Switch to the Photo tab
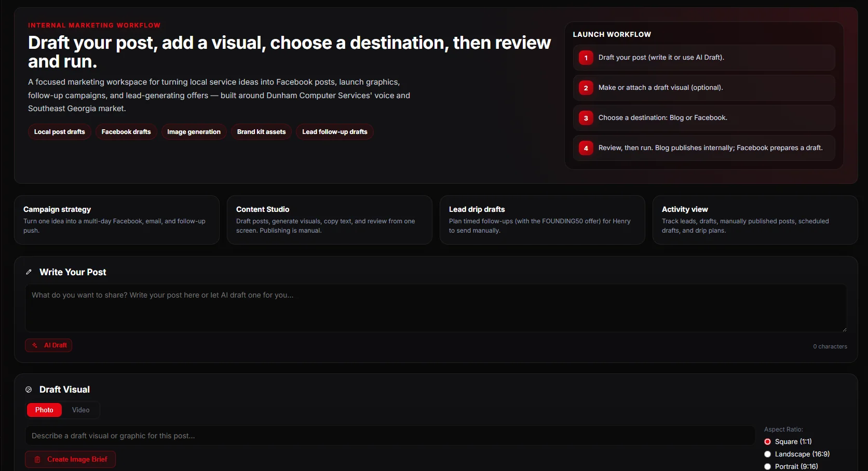Image resolution: width=868 pixels, height=471 pixels. [x=44, y=410]
